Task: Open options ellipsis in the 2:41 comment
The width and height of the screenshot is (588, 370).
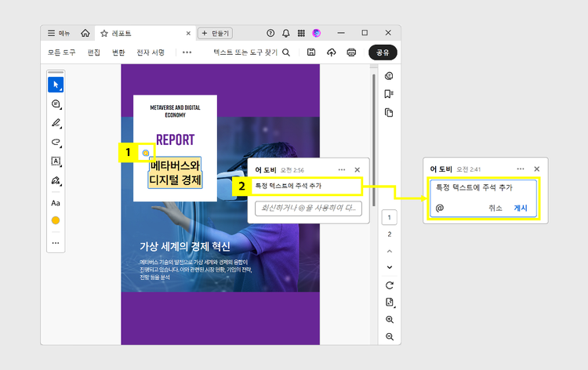Action: [521, 169]
